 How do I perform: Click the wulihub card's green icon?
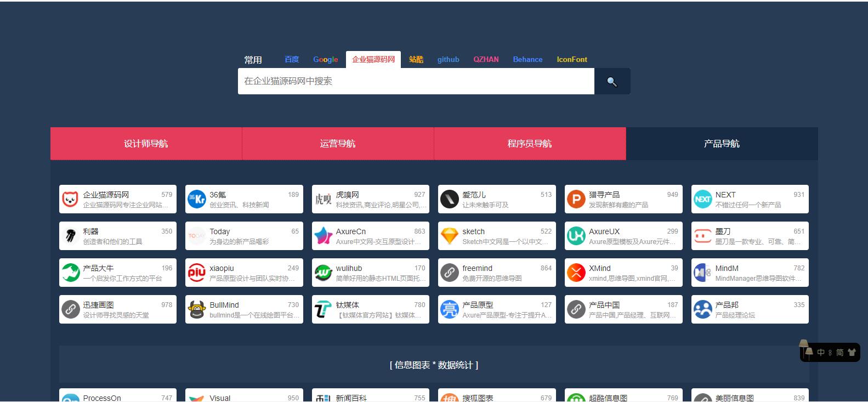[323, 273]
